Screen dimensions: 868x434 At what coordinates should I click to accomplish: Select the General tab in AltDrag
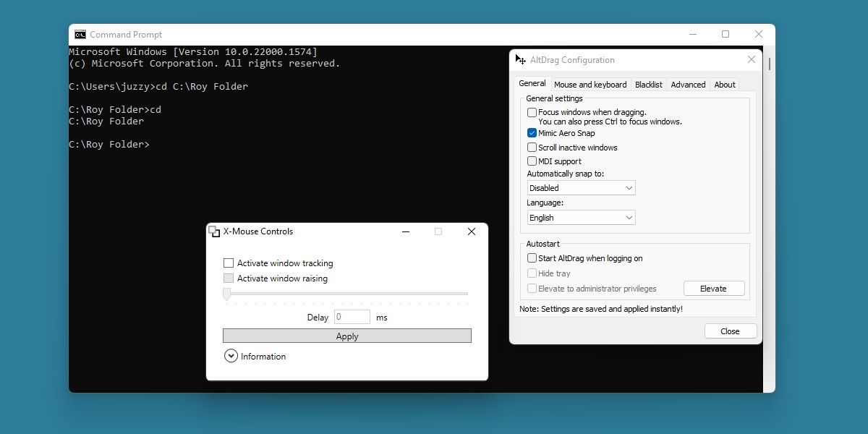(532, 84)
